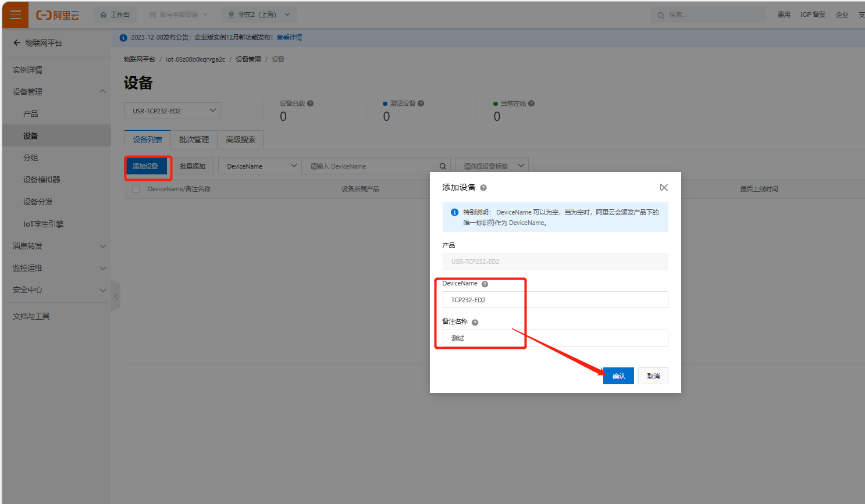Click the help icon beside DeviceName label
This screenshot has width=865, height=504.
(485, 284)
